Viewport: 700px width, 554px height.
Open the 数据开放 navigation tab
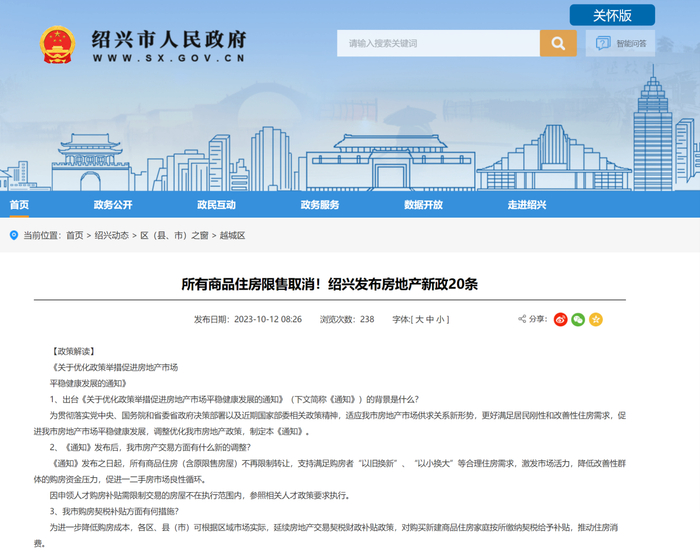click(424, 205)
